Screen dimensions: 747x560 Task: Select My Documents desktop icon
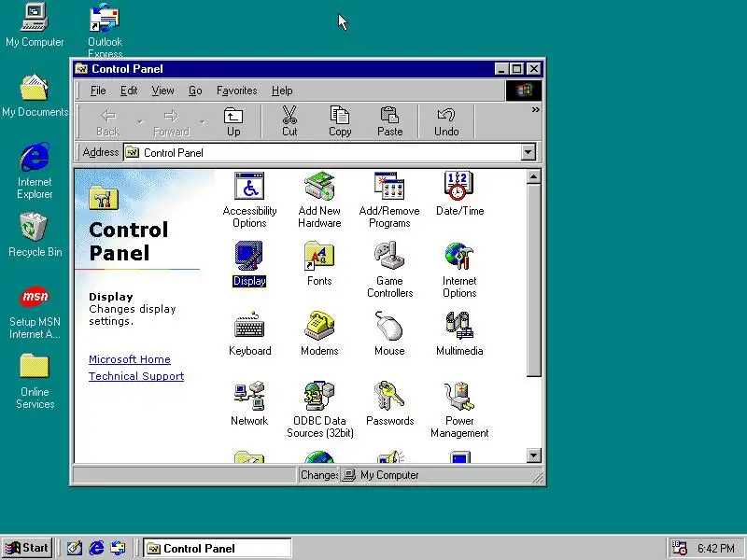(x=35, y=96)
